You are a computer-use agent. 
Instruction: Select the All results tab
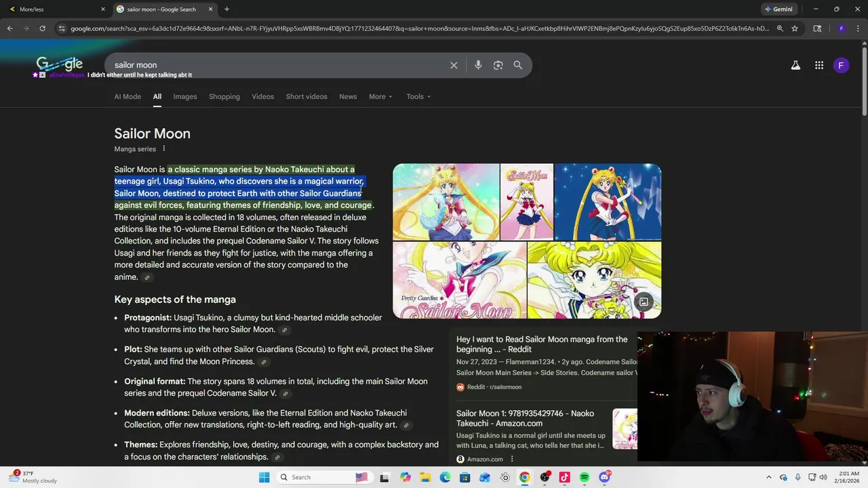click(157, 96)
